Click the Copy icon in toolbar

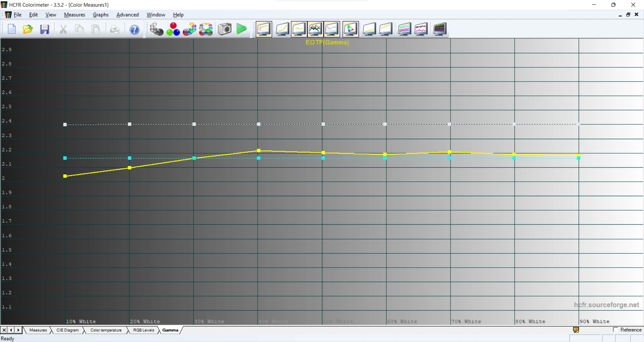pyautogui.click(x=79, y=29)
